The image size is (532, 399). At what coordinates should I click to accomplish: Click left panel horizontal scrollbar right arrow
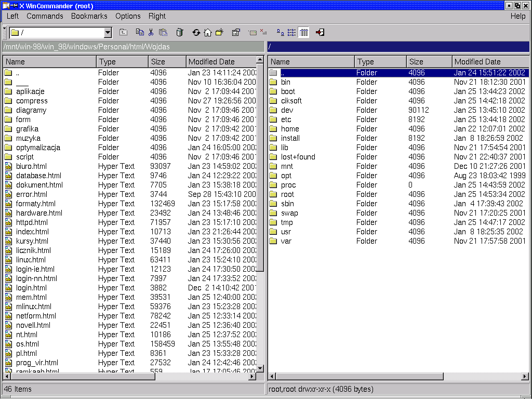click(x=252, y=376)
